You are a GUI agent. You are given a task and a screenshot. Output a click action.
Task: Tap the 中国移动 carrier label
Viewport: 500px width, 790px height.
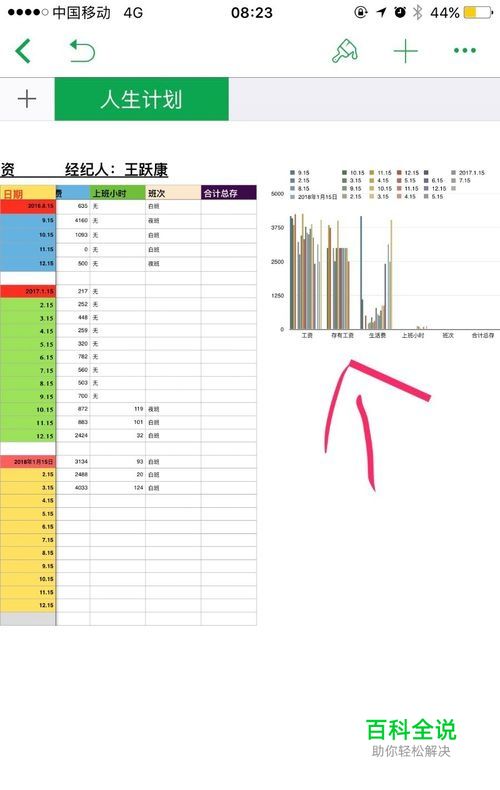(81, 13)
